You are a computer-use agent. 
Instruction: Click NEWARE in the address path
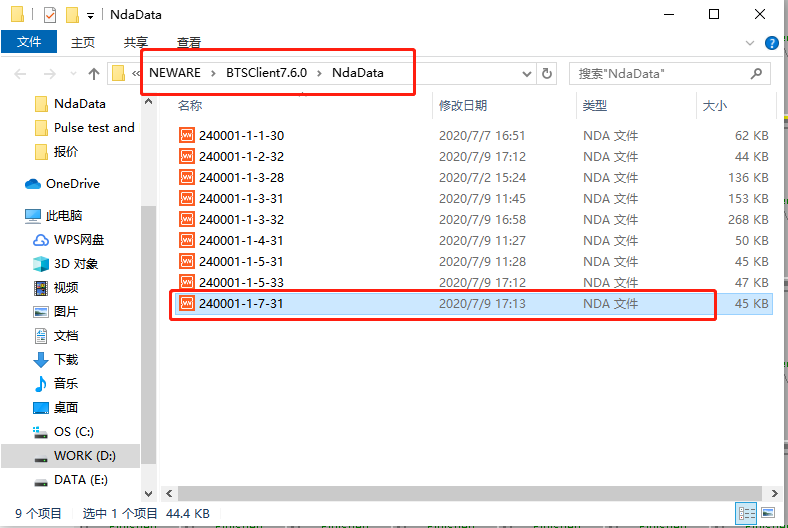coord(175,73)
